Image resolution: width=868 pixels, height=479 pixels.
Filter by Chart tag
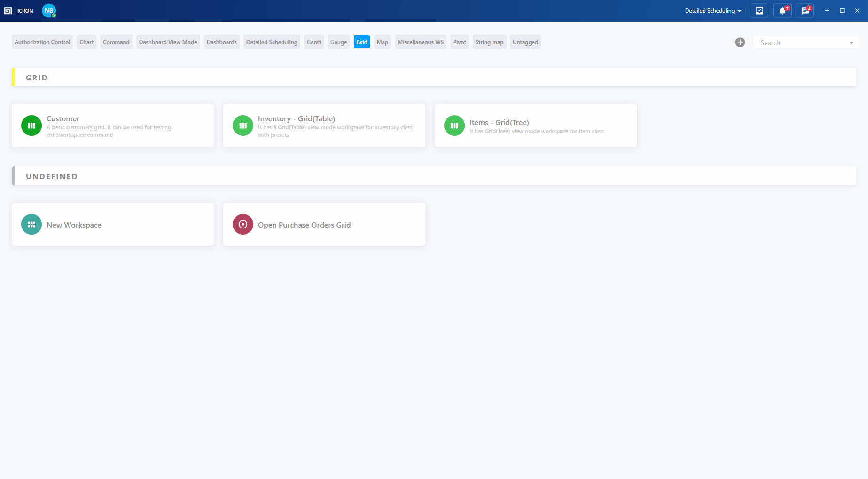(86, 42)
